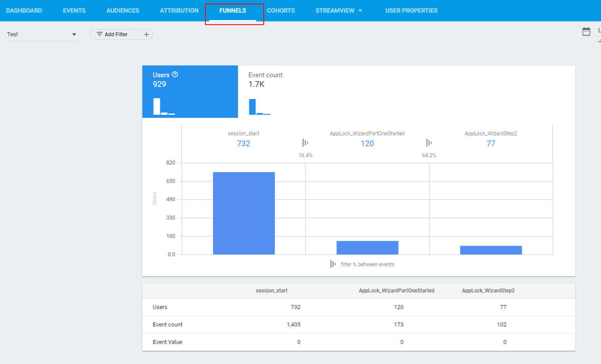Click the 16.4% conversion percentage
The image size is (601, 364).
point(305,155)
